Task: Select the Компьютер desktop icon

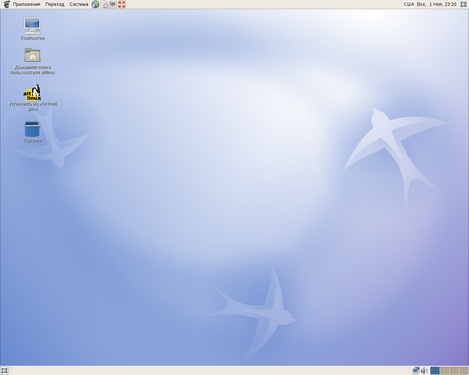Action: (32, 29)
